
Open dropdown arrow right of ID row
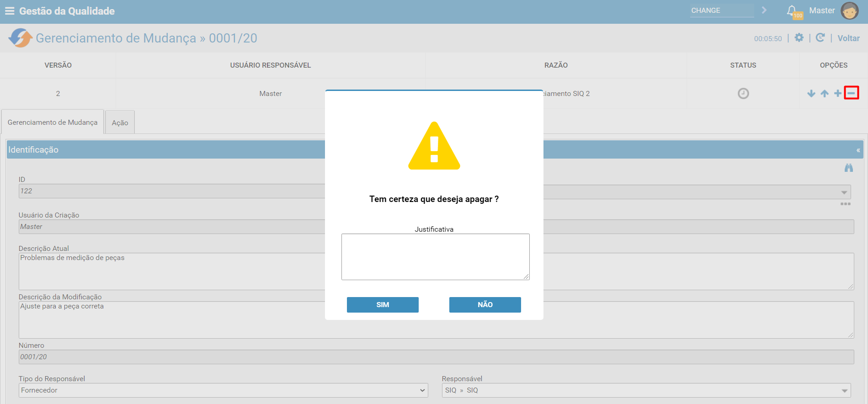pos(844,192)
